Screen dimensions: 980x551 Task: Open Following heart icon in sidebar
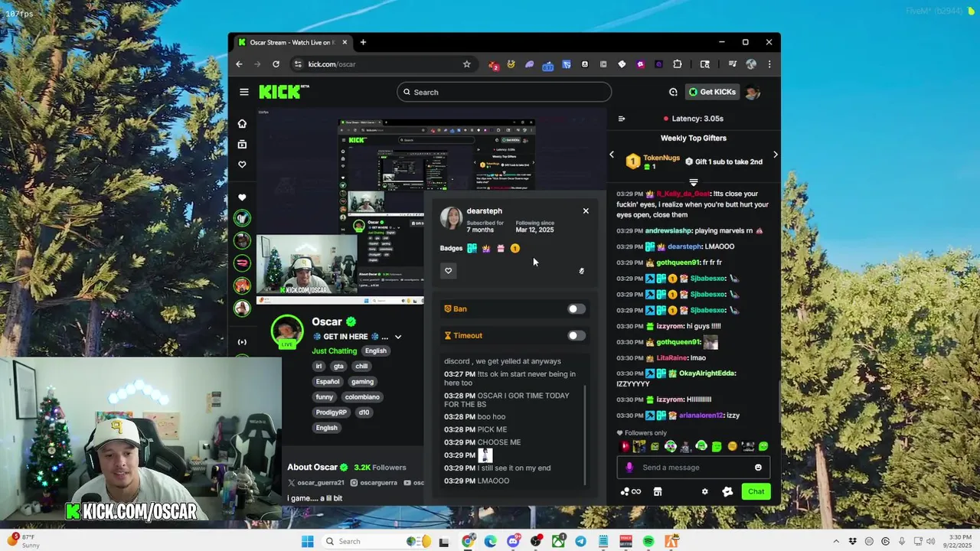pyautogui.click(x=242, y=165)
